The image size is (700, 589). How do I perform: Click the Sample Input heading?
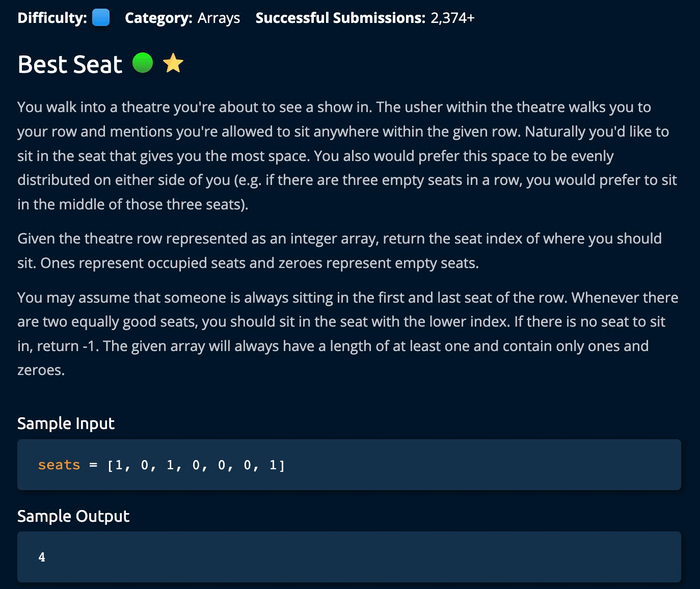pos(66,423)
